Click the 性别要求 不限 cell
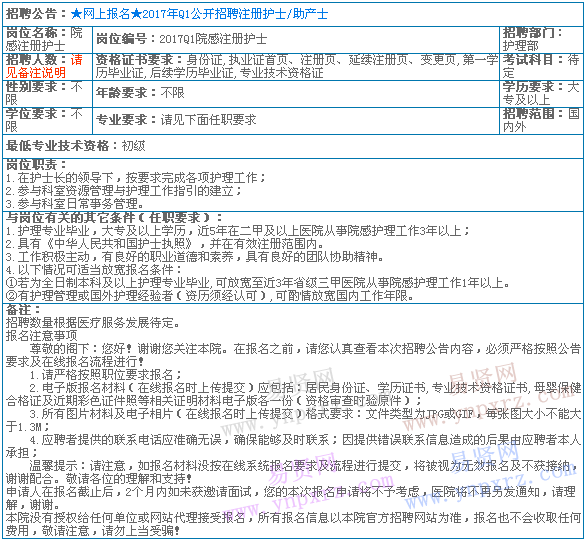This screenshot has height=543, width=587. click(48, 94)
